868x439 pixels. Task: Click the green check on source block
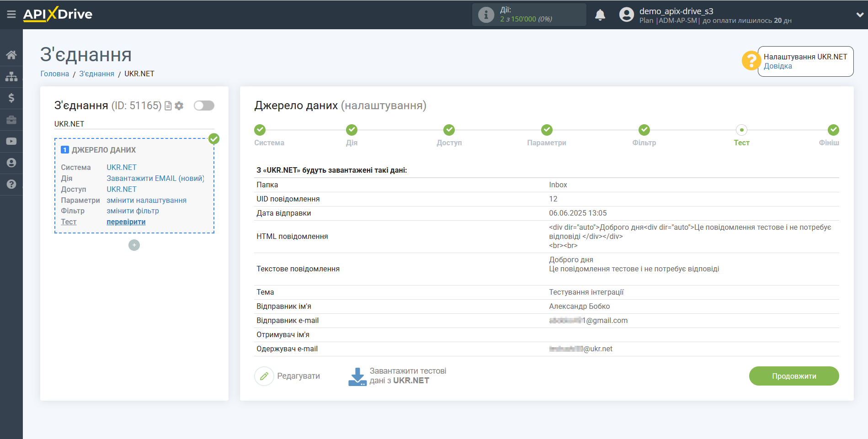point(214,139)
